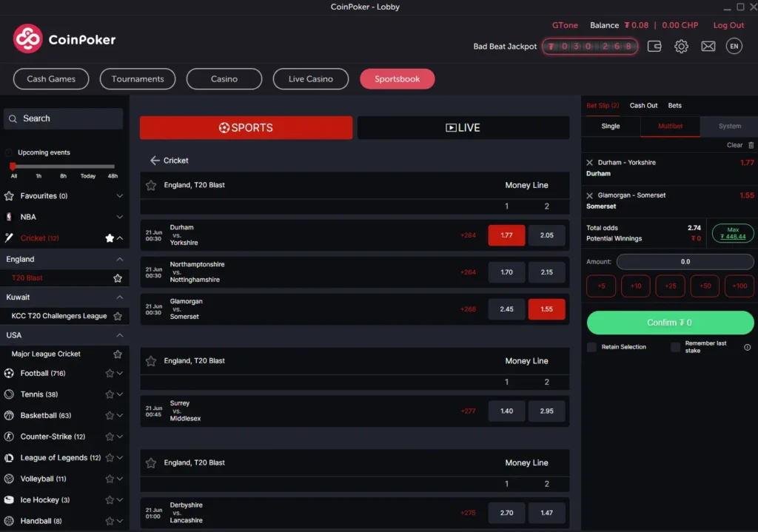The height and width of the screenshot is (532, 758).
Task: Click info icon beside Remember last stake
Action: [x=747, y=347]
